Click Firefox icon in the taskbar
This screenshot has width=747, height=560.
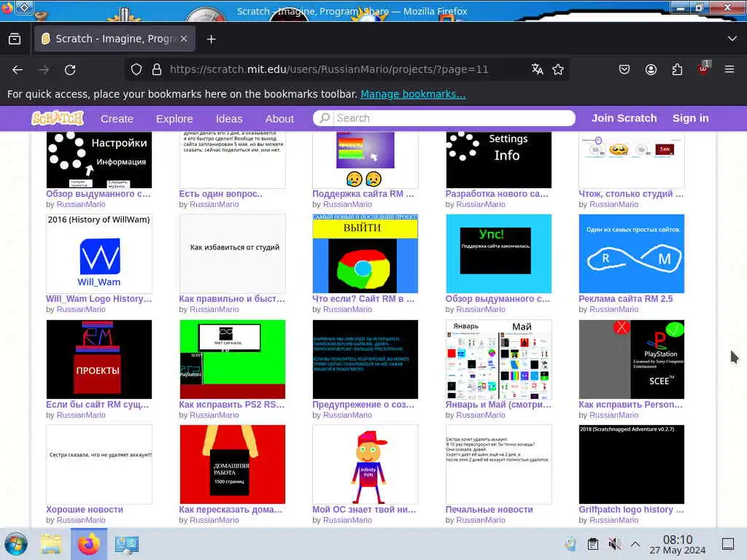click(88, 544)
